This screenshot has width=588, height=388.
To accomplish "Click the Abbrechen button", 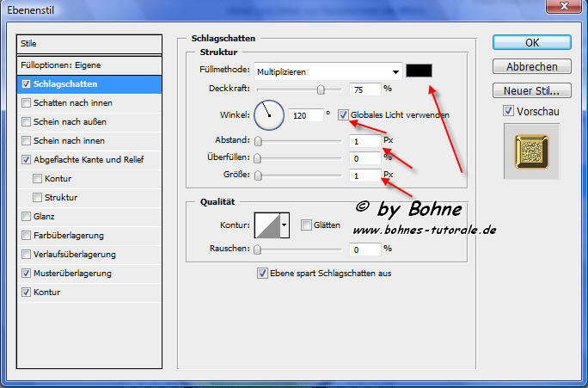I will 532,66.
